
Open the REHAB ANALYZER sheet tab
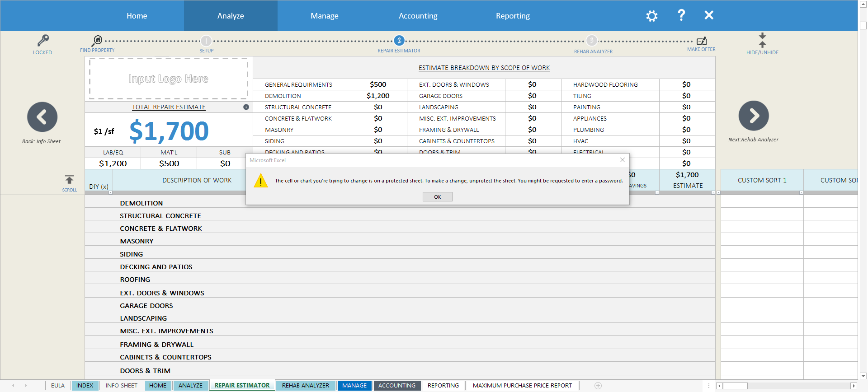[306, 385]
